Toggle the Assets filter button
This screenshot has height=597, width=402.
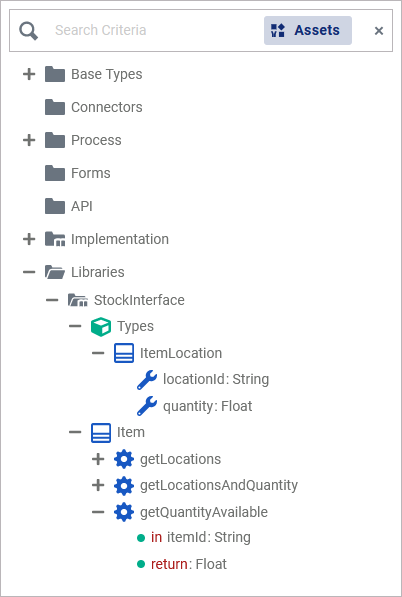tap(308, 30)
